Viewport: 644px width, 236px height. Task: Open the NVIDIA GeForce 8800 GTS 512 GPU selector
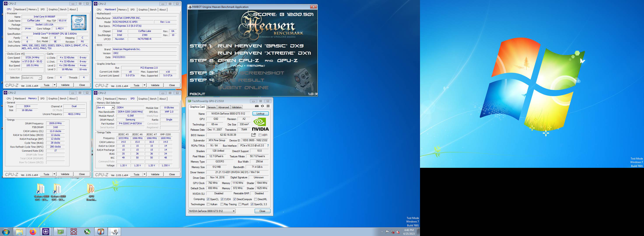(212, 211)
